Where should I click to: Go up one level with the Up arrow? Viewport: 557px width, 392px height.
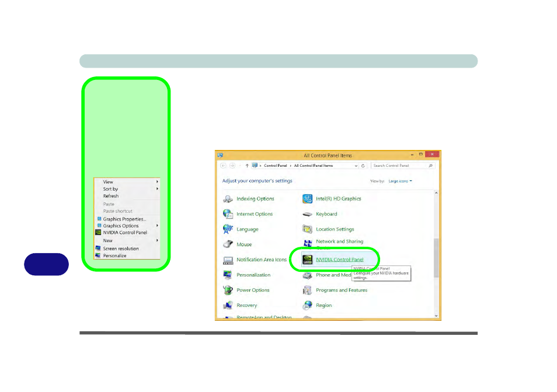click(247, 166)
